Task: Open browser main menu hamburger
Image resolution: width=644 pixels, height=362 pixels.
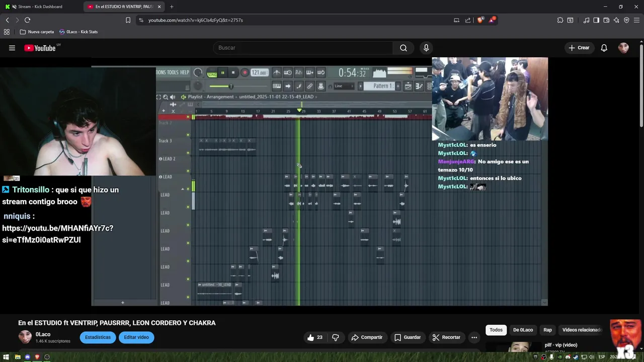Action: (636, 20)
